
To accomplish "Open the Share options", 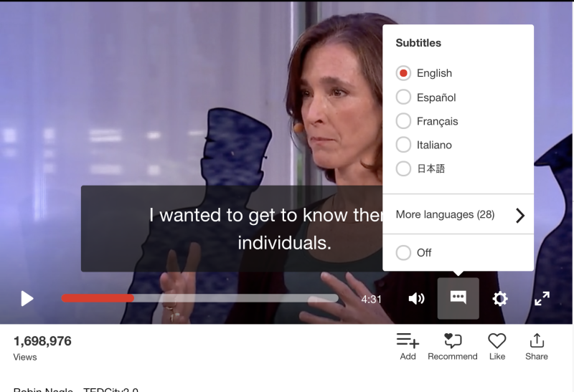I will pos(536,346).
